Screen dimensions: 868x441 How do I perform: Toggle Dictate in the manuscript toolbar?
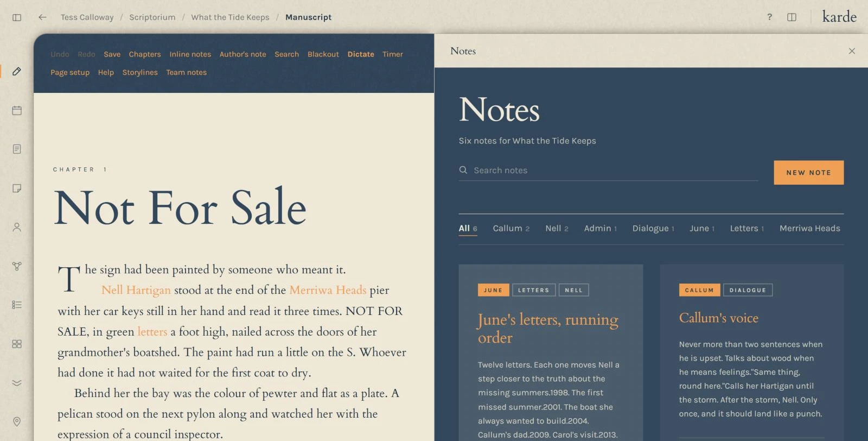[361, 54]
